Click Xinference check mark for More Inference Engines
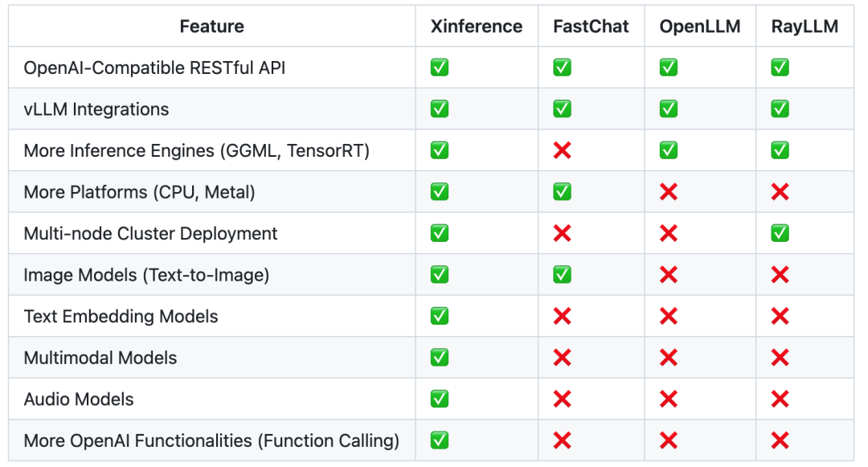This screenshot has height=467, width=868. click(440, 150)
